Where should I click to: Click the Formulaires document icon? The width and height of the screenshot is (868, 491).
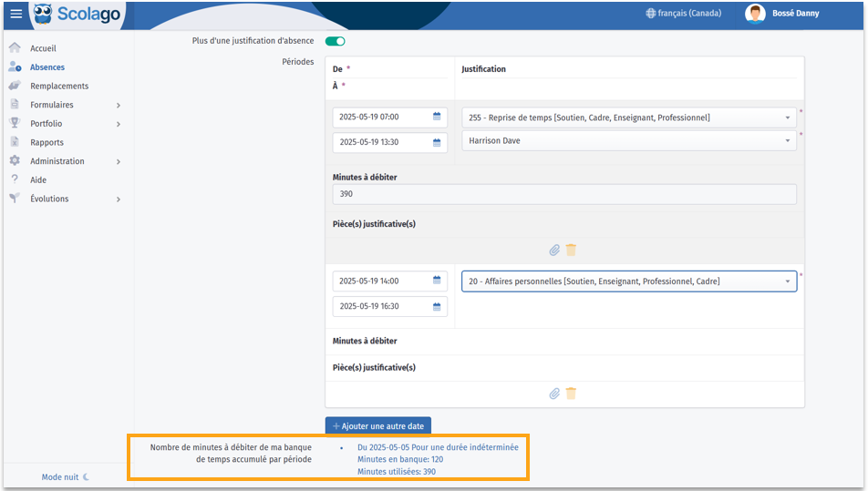pyautogui.click(x=15, y=104)
